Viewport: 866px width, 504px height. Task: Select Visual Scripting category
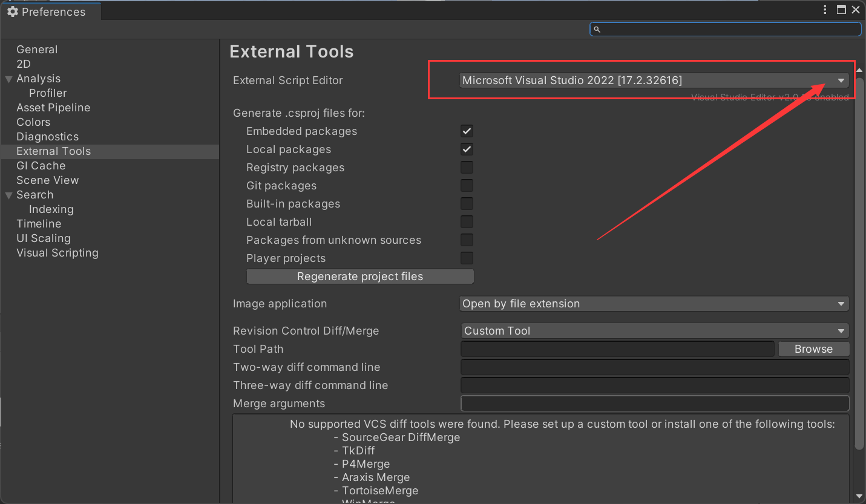click(x=57, y=253)
